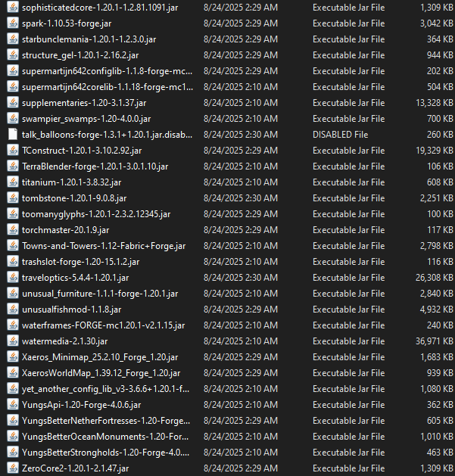
Task: Select file name sophisticatedcore-1.20.1-1.2.81.1091.jar
Action: [100, 8]
